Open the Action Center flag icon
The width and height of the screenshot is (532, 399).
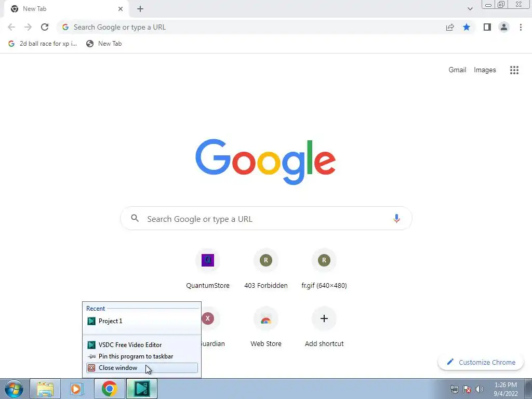(467, 389)
